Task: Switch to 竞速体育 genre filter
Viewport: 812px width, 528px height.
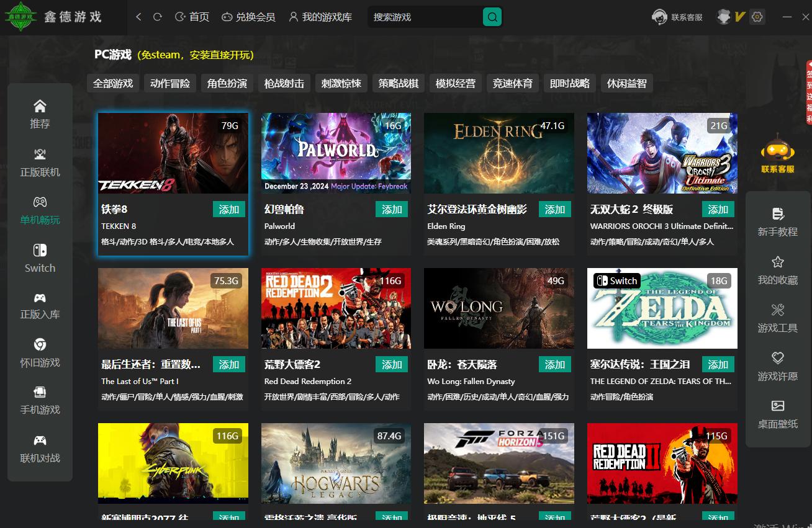Action: (513, 83)
